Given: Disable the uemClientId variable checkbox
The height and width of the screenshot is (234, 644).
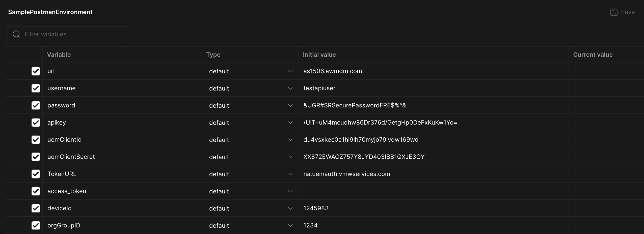Looking at the screenshot, I should (x=36, y=140).
